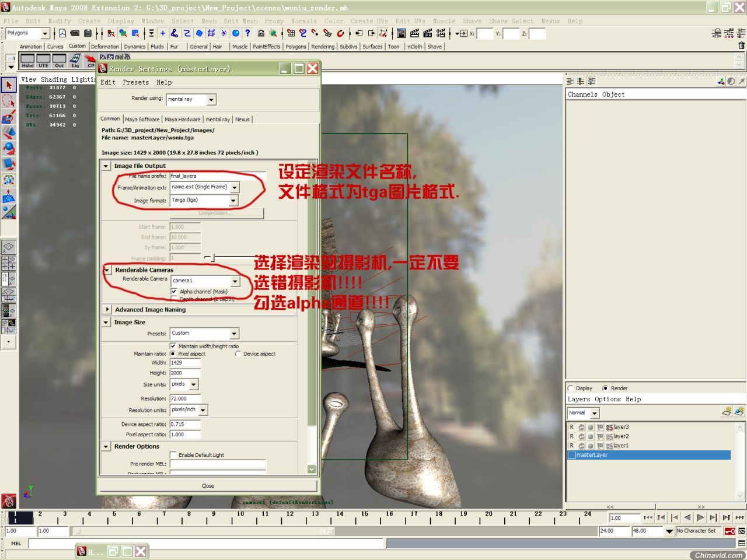The height and width of the screenshot is (560, 747).
Task: Open the Render using mental ray dropdown
Action: [x=191, y=100]
